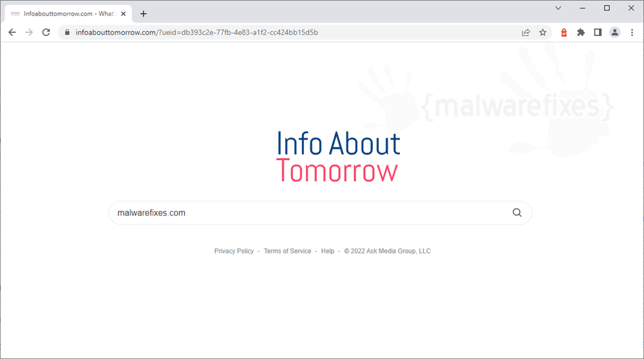Select the Infoabouttomorrow.com tab
The width and height of the screenshot is (644, 359).
click(x=69, y=14)
